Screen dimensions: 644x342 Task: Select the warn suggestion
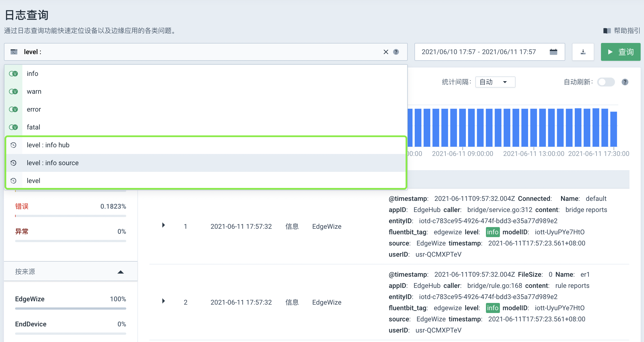coord(206,91)
